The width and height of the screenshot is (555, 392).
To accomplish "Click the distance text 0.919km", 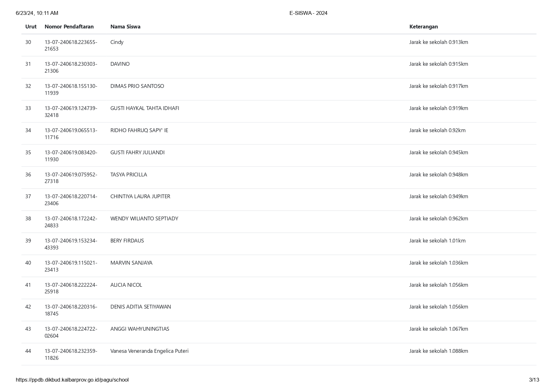I will [x=439, y=108].
